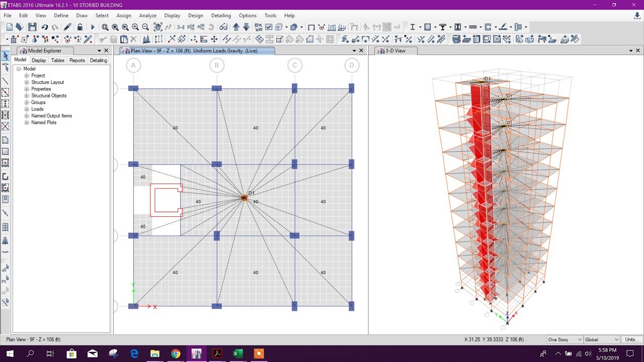Expand the Loads tree node

point(27,109)
